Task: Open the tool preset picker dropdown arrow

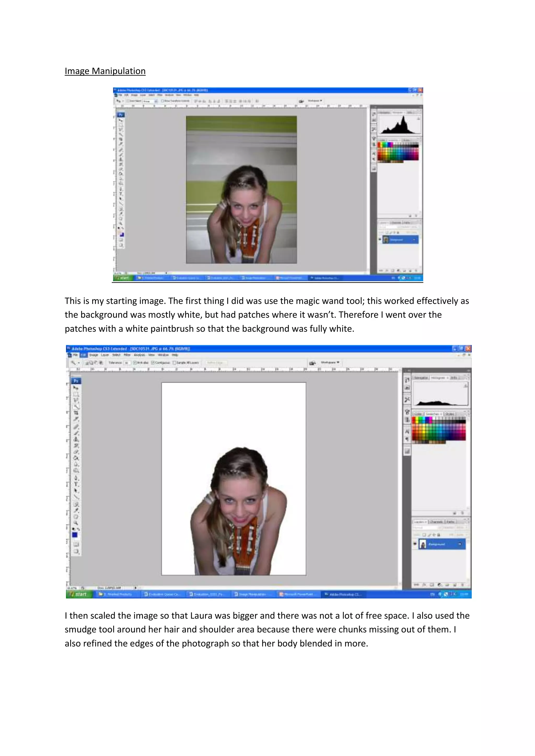Action: [79, 363]
